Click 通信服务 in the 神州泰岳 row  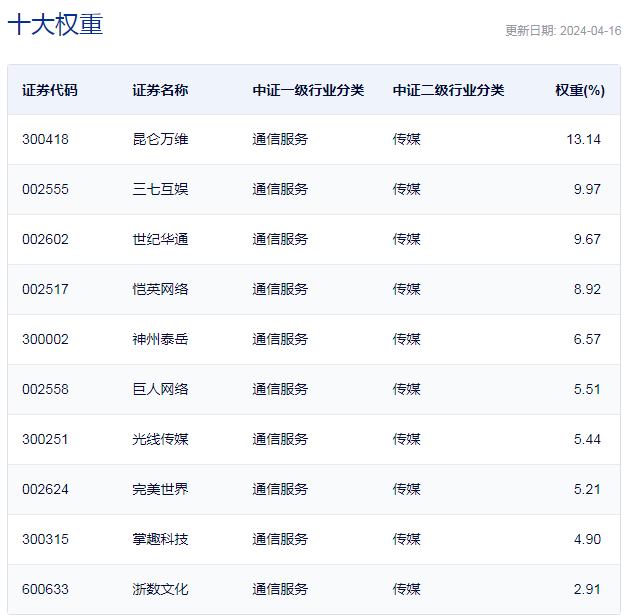click(x=280, y=339)
